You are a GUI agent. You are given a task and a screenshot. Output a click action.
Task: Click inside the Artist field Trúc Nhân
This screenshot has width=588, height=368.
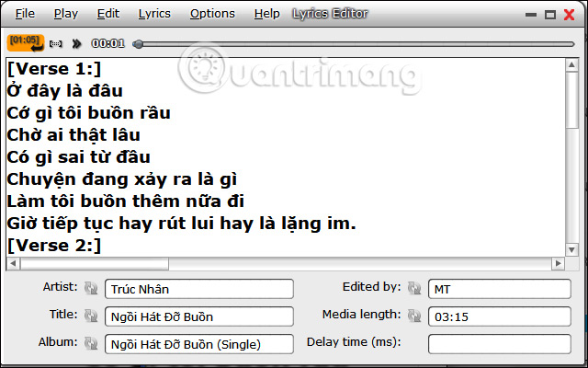click(x=199, y=289)
